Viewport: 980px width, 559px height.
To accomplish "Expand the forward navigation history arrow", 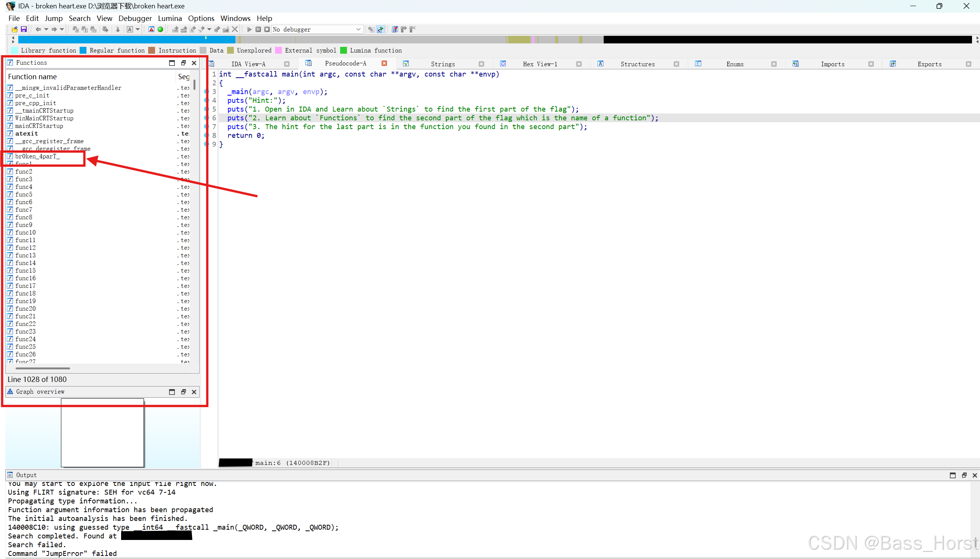I will click(62, 29).
